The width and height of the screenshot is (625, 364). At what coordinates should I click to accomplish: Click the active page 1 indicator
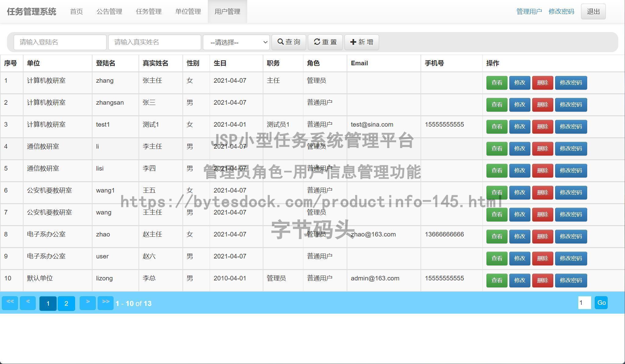48,303
